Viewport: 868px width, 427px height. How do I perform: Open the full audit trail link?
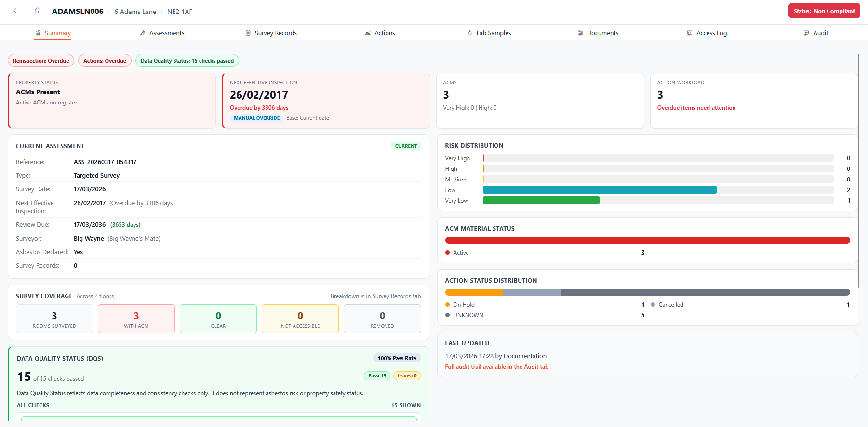click(x=496, y=367)
